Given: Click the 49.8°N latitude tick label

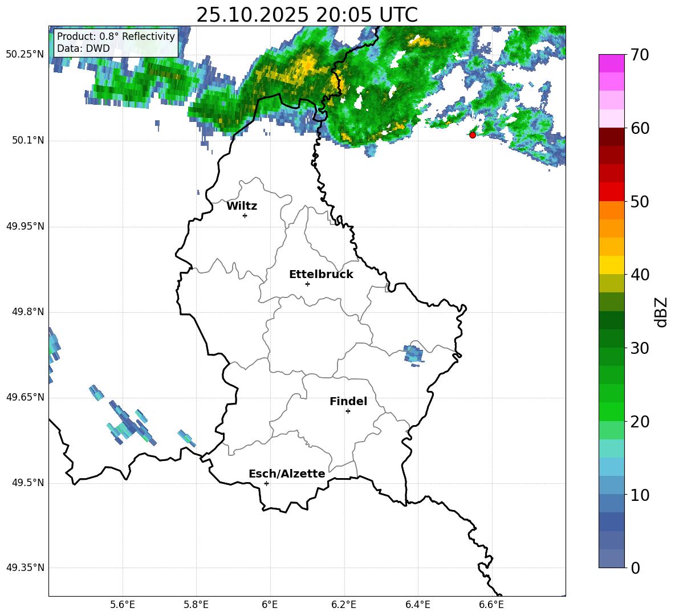Looking at the screenshot, I should point(28,312).
